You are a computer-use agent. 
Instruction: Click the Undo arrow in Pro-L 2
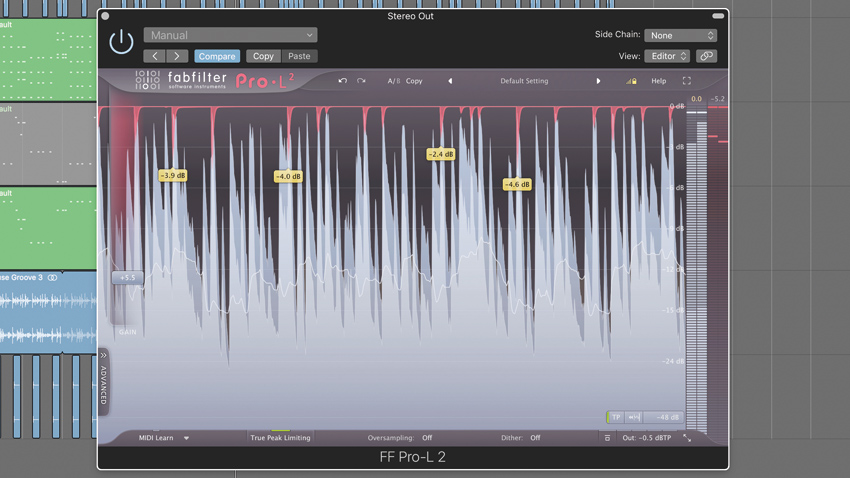click(343, 81)
